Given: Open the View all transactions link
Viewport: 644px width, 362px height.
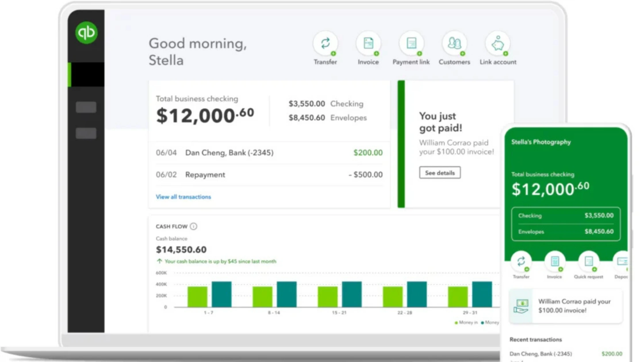Looking at the screenshot, I should 183,197.
